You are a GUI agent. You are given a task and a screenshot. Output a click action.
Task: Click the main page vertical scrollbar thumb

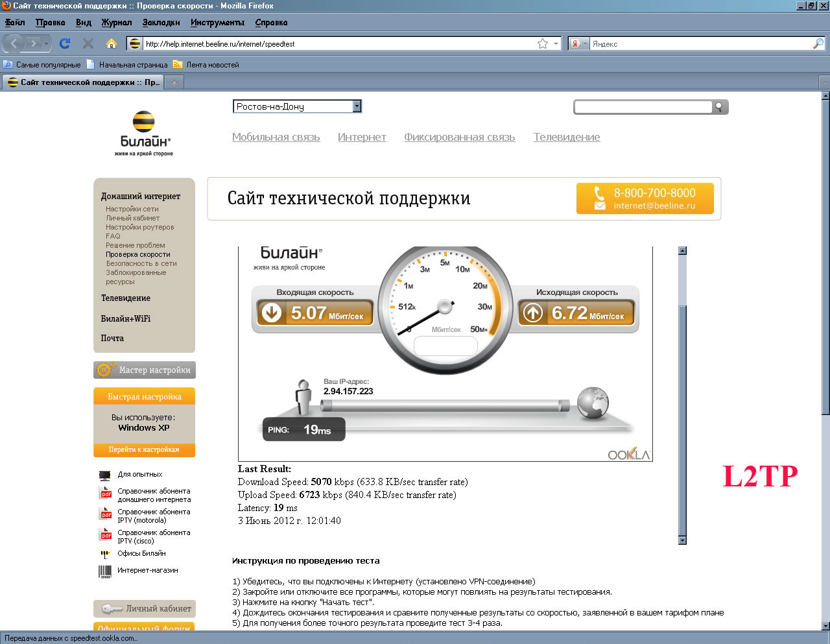click(x=825, y=257)
